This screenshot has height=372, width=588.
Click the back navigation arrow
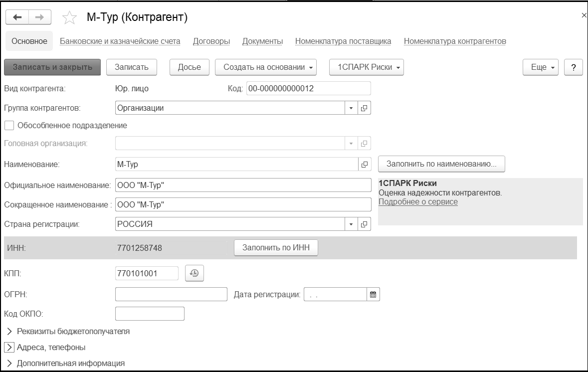point(17,17)
